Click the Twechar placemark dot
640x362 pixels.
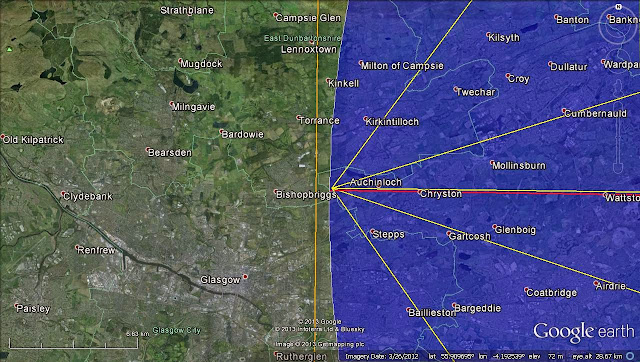pos(456,89)
